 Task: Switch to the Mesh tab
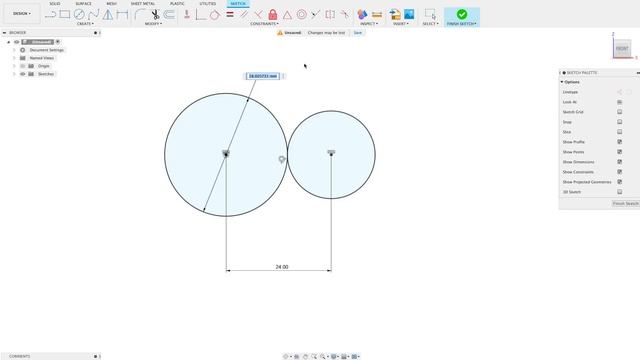click(111, 4)
